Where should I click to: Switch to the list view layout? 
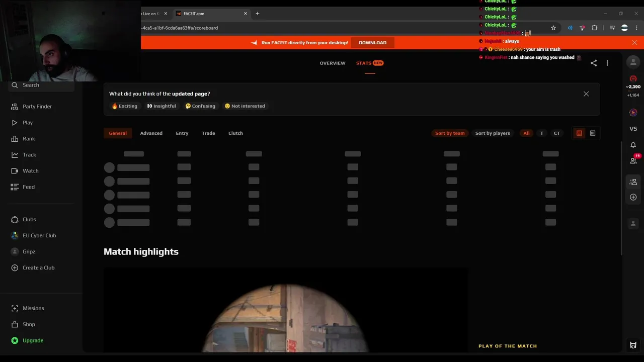tap(579, 133)
